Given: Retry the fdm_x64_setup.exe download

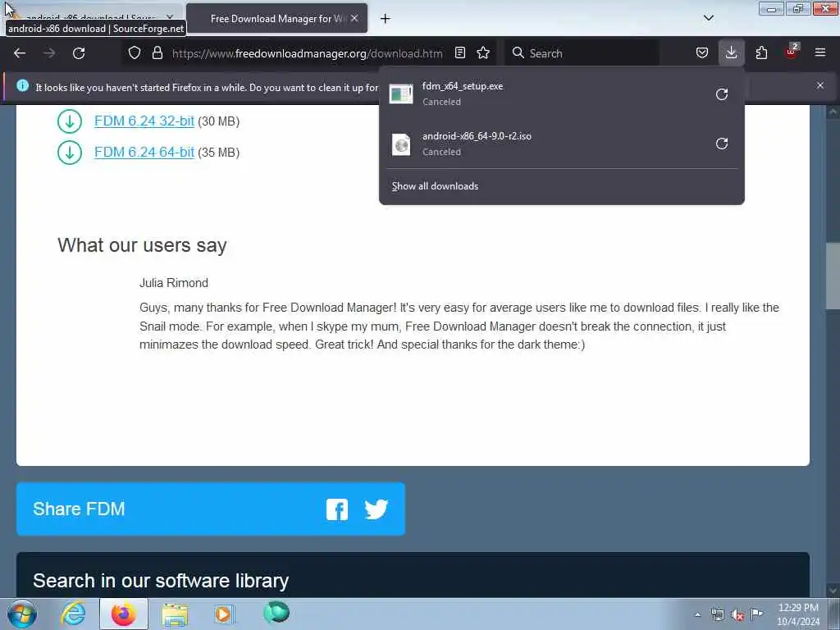Looking at the screenshot, I should click(722, 94).
